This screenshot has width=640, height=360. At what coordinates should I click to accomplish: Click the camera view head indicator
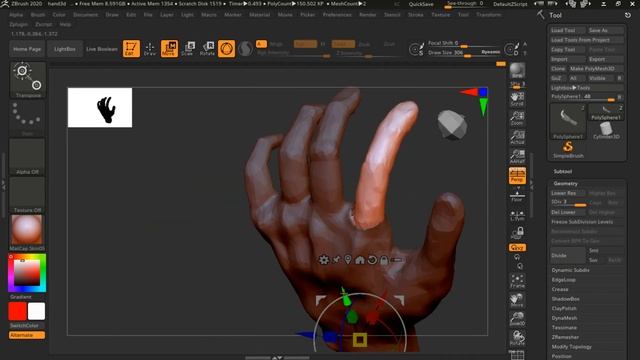(x=452, y=125)
